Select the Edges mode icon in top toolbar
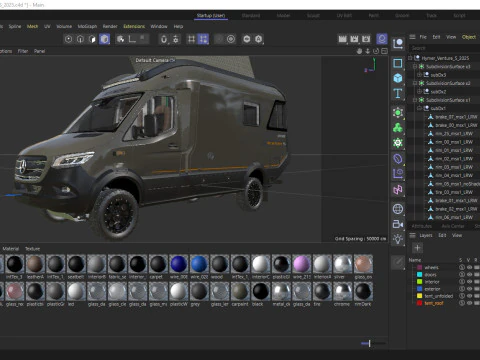This screenshot has height=360, width=480. click(80, 39)
